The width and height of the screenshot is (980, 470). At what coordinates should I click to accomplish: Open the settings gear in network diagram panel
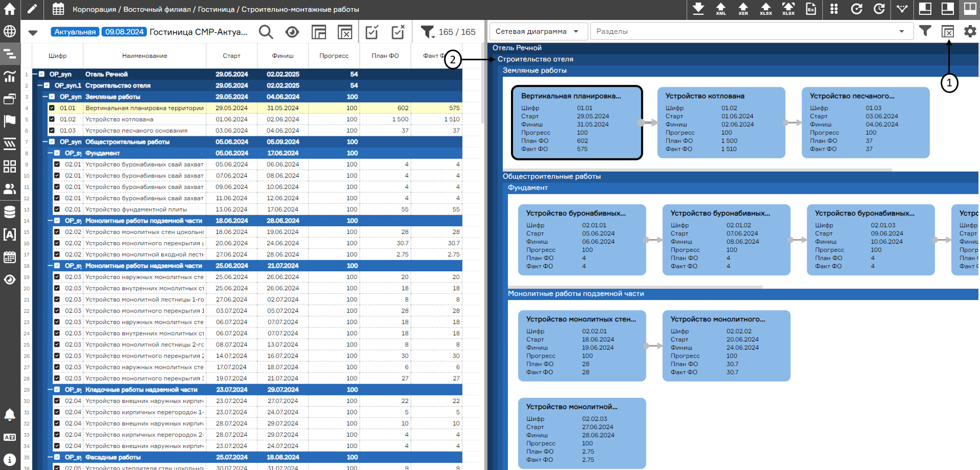click(x=970, y=31)
